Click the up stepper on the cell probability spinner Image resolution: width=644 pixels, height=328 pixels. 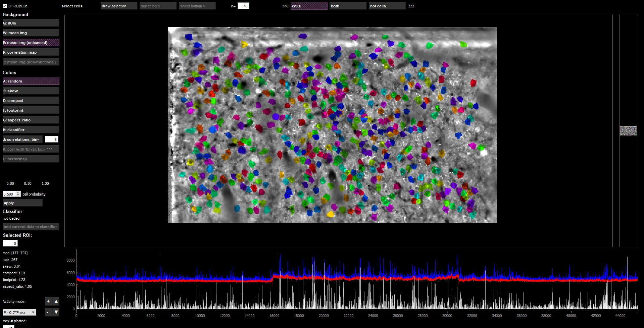[x=17, y=193]
